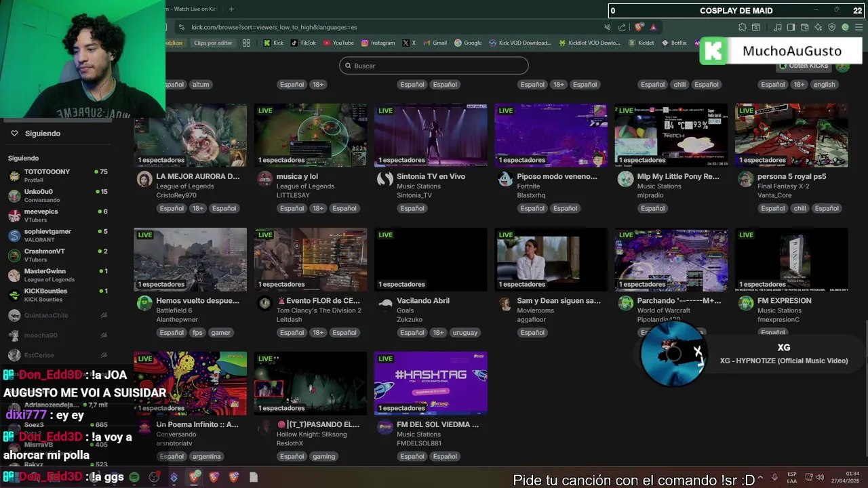The image size is (868, 488).
Task: Click the Vacilando Abril stream title
Action: pyautogui.click(x=423, y=301)
